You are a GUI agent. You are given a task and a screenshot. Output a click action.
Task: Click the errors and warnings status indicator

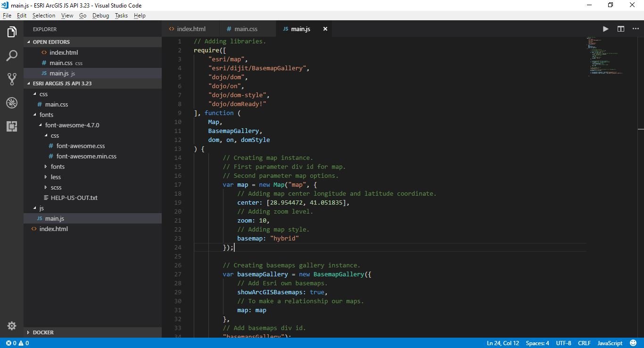17,343
